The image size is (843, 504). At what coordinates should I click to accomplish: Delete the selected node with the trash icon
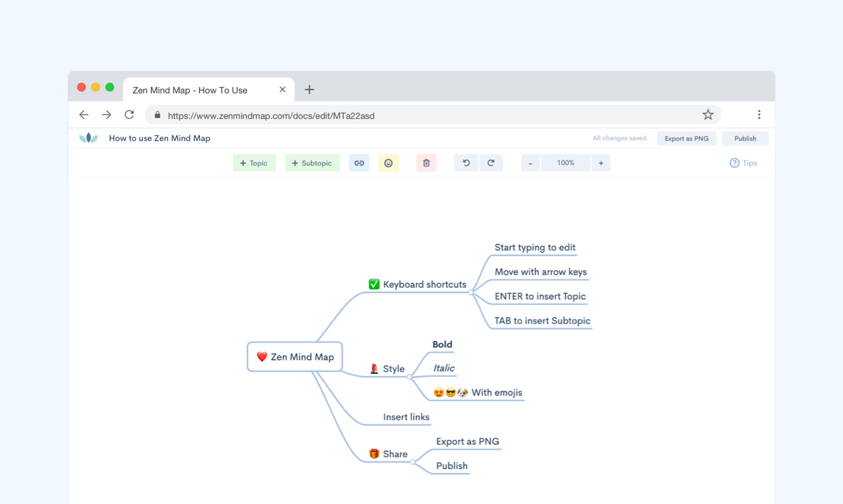(x=425, y=162)
